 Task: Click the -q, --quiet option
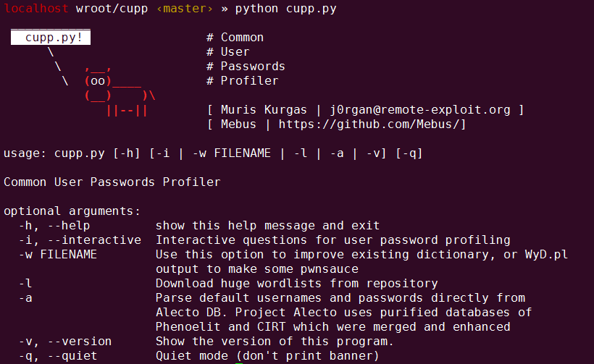pyautogui.click(x=58, y=356)
